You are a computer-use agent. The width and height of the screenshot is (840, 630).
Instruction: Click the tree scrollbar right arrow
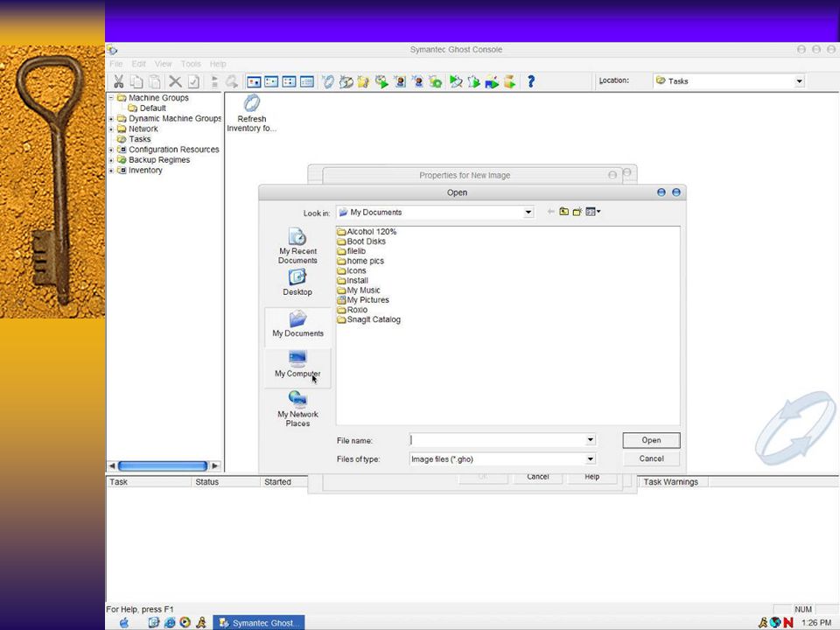pos(215,466)
